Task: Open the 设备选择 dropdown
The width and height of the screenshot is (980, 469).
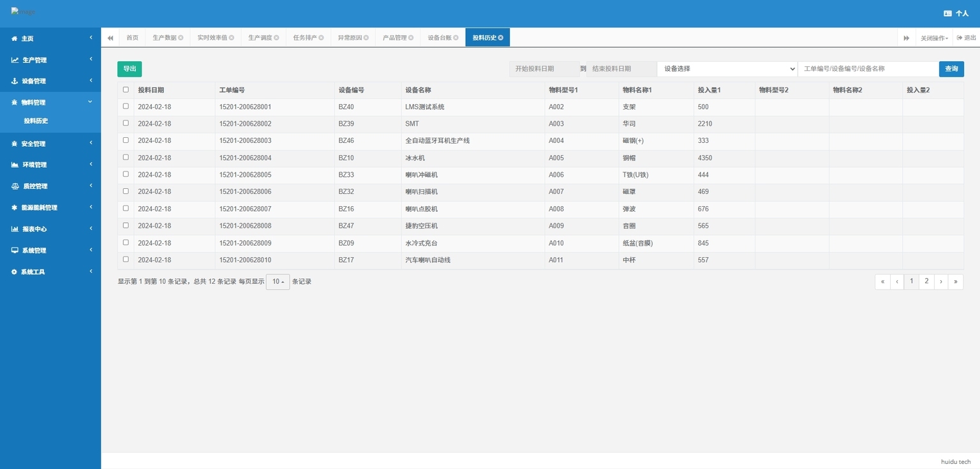Action: click(x=727, y=69)
